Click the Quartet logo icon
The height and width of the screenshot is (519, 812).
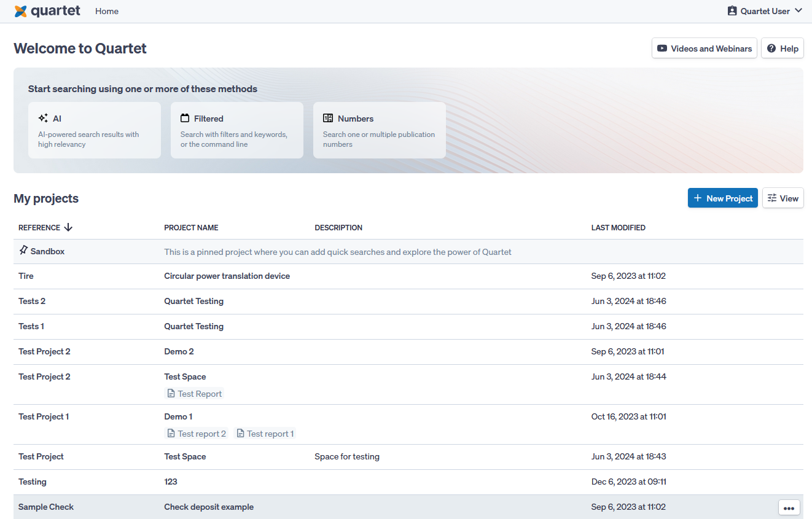pos(21,11)
